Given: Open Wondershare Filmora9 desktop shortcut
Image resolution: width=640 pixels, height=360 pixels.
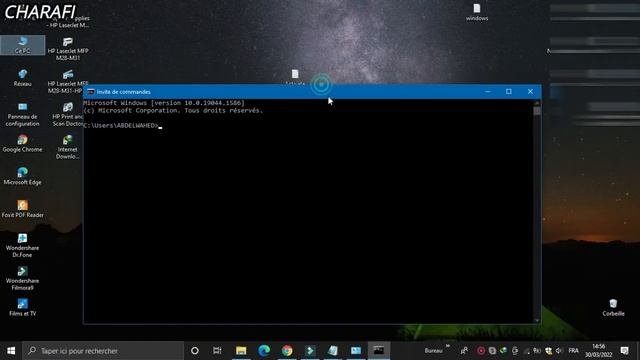Looking at the screenshot, I should 22,278.
